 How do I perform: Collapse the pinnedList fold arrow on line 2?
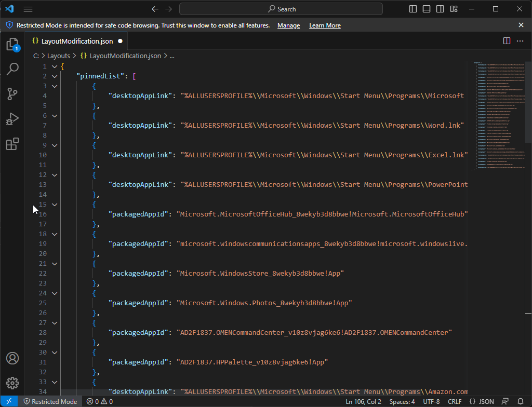tap(55, 76)
